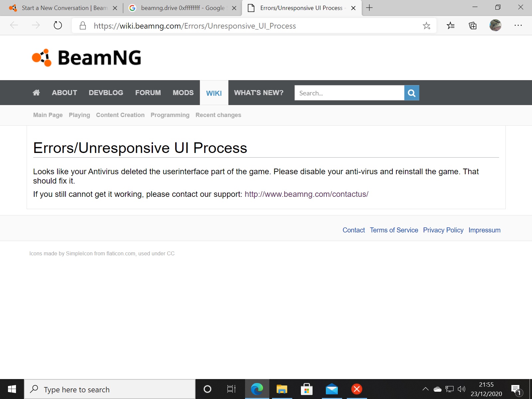Open Impressum footer link
The height and width of the screenshot is (399, 532).
484,230
